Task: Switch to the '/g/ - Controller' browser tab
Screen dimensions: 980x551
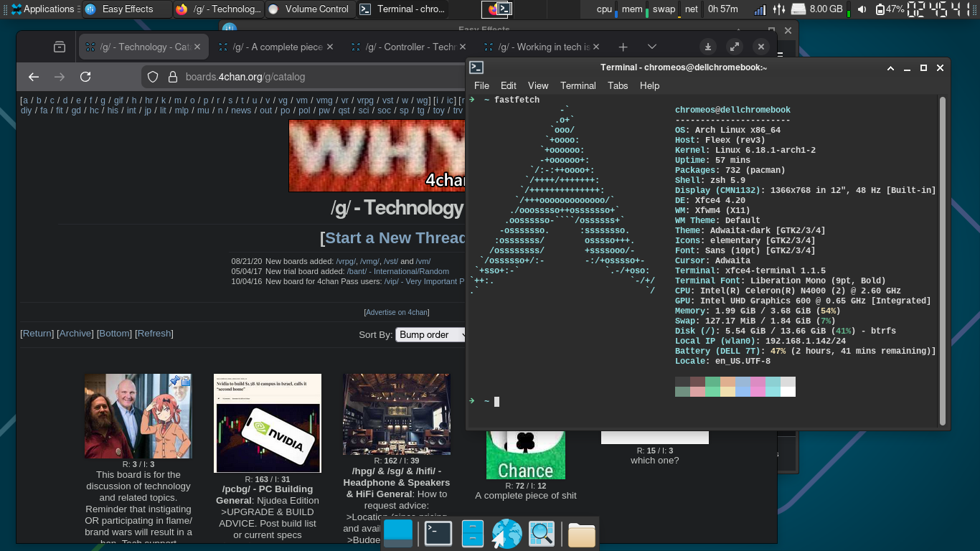Action: 410,47
